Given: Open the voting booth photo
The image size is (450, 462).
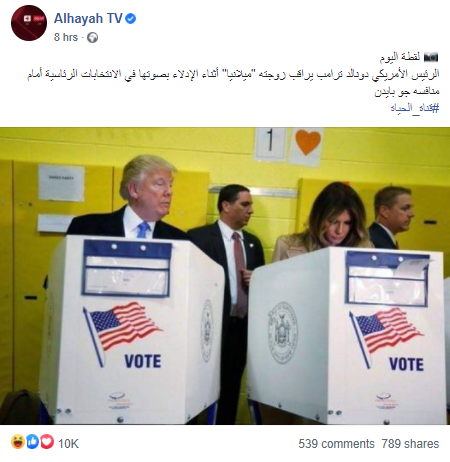Looking at the screenshot, I should coord(225,276).
